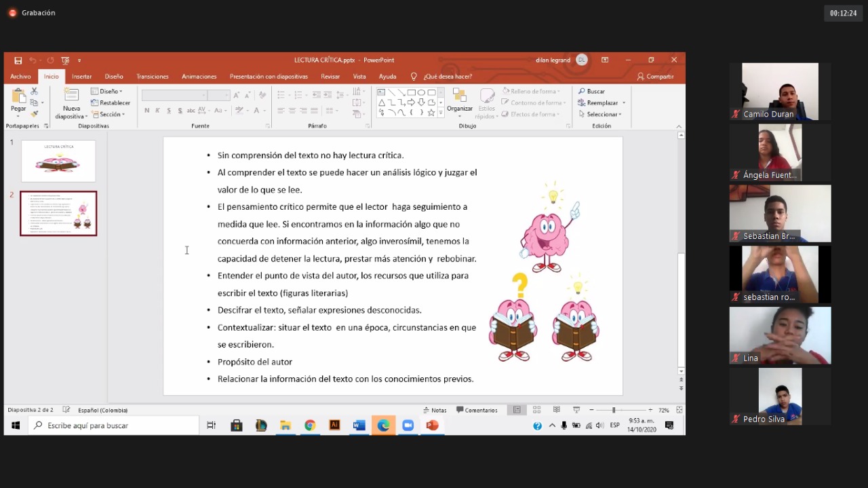Toggle the Notas pane

435,410
